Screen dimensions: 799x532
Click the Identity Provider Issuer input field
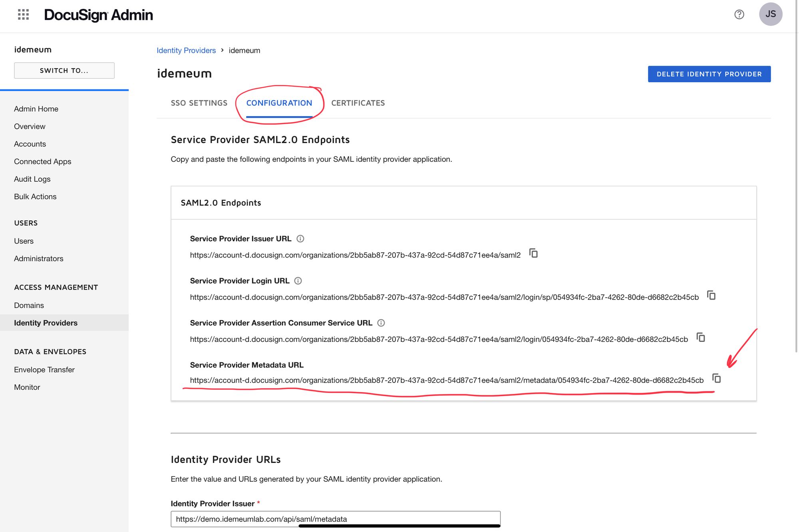336,519
